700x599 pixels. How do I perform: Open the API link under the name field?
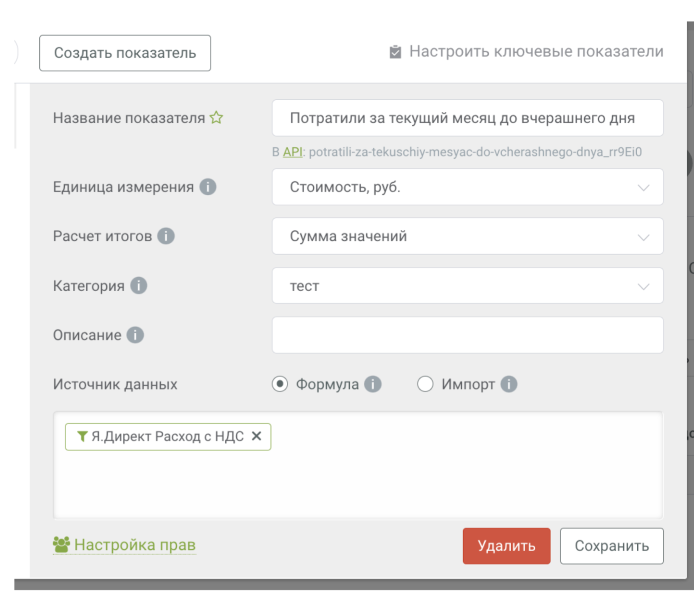(x=292, y=152)
